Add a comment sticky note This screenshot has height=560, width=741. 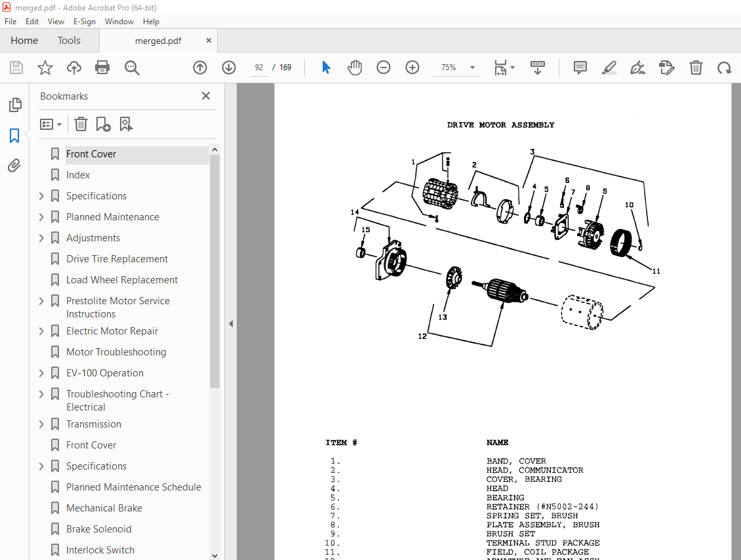click(x=580, y=68)
